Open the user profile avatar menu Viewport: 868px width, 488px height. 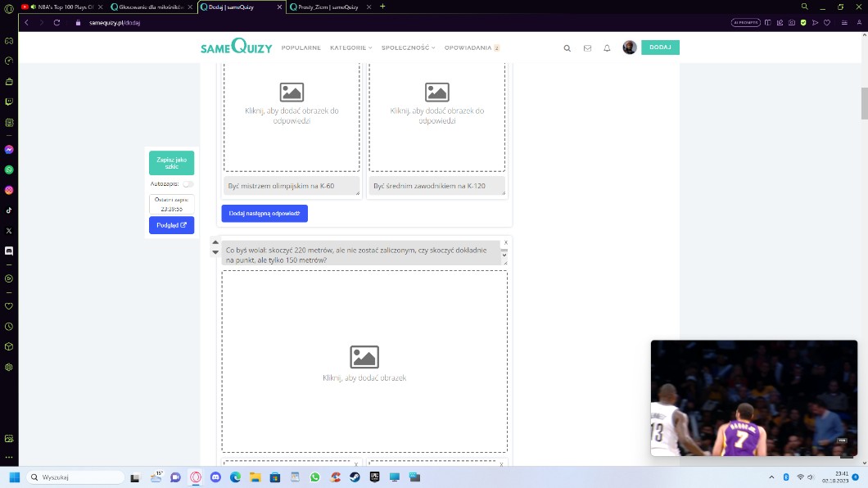(629, 47)
